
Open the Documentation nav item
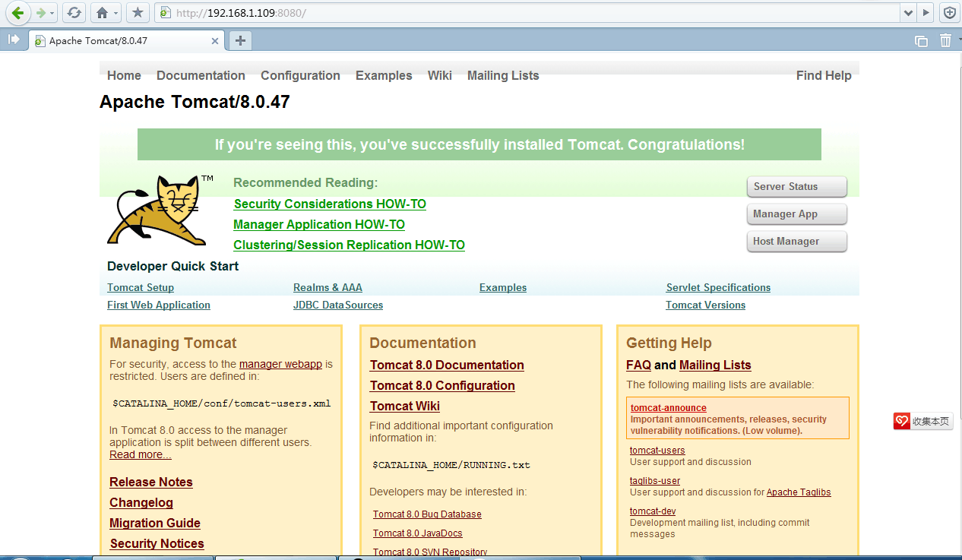[x=201, y=75]
